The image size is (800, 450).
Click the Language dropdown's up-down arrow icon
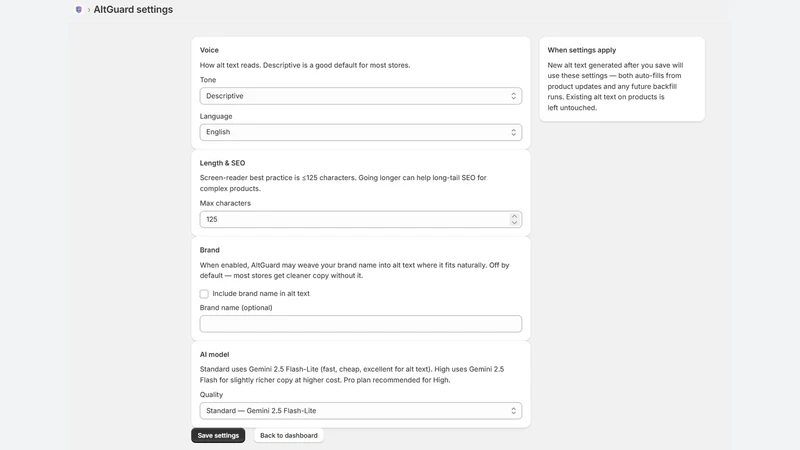tap(513, 132)
